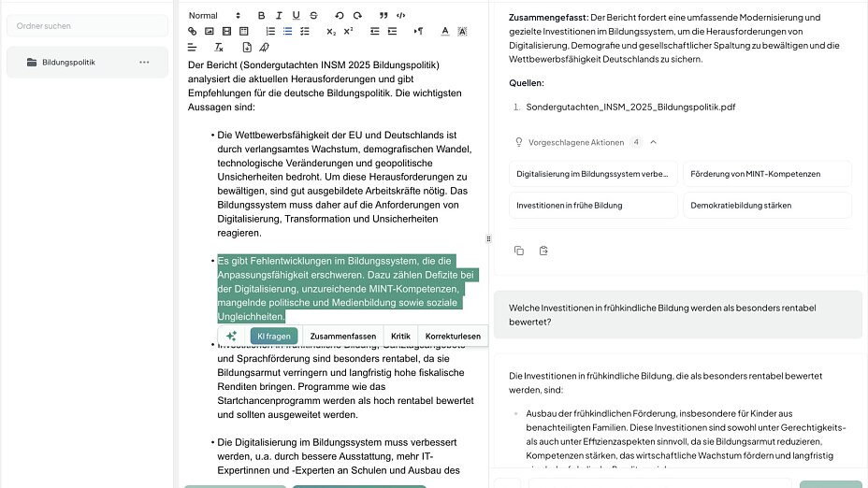Apply italic formatting to selection
The image size is (868, 488).
click(x=279, y=15)
